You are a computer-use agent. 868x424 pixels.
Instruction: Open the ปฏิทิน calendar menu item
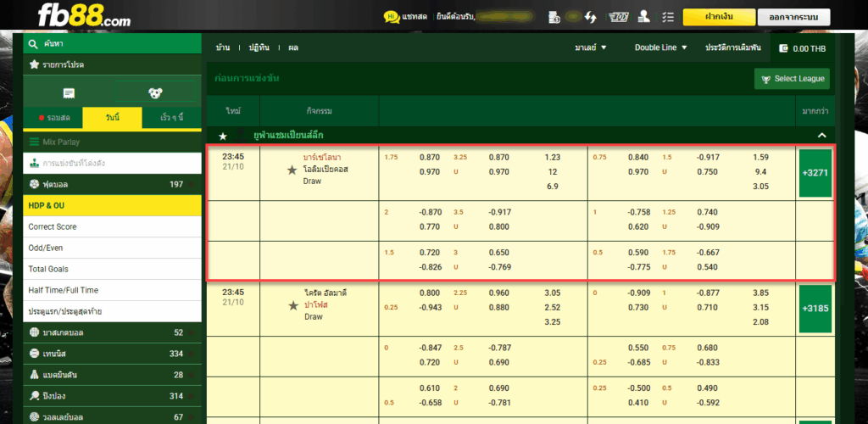(x=258, y=48)
